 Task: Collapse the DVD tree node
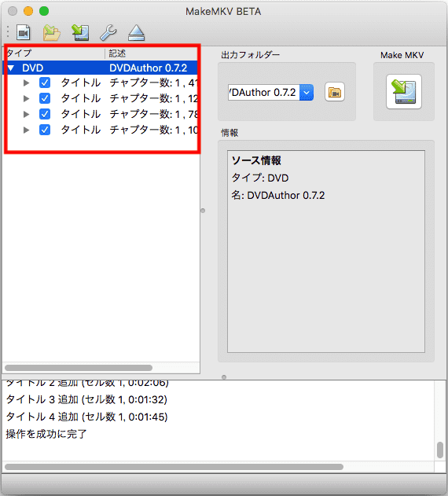point(11,68)
